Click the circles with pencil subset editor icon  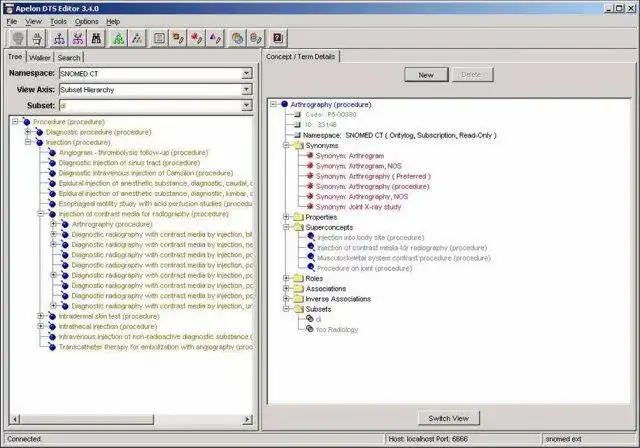pos(256,38)
